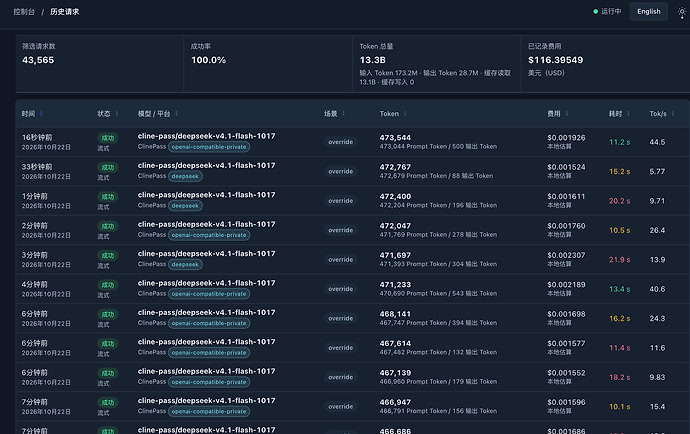Viewport: 690px width, 434px height.
Task: Sort by 模型 / 平台 column arrow icon
Action: point(176,114)
